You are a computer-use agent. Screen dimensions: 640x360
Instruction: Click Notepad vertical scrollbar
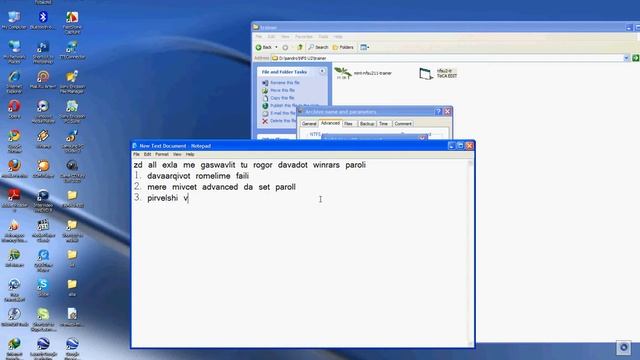tap(470, 253)
